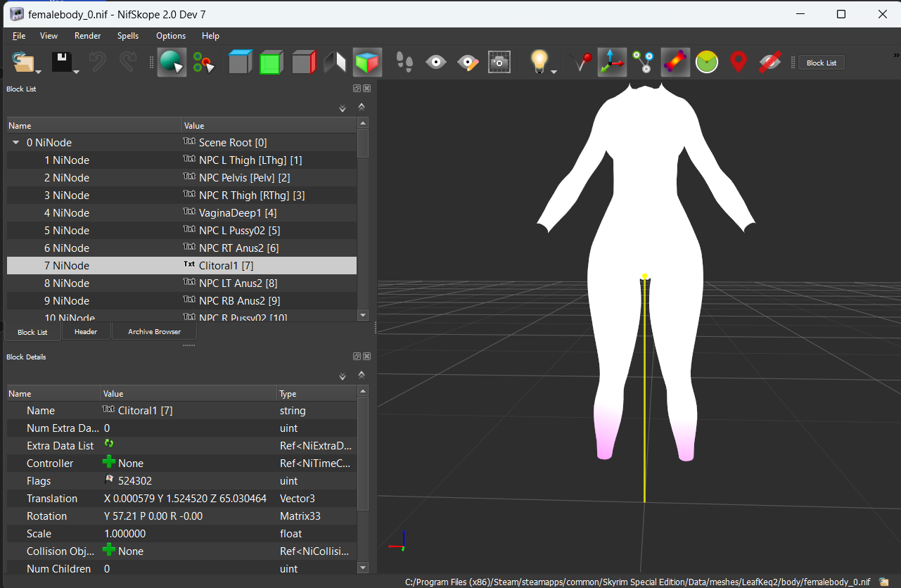Open the Load dropdown arrow
The image size is (901, 588).
(x=38, y=71)
